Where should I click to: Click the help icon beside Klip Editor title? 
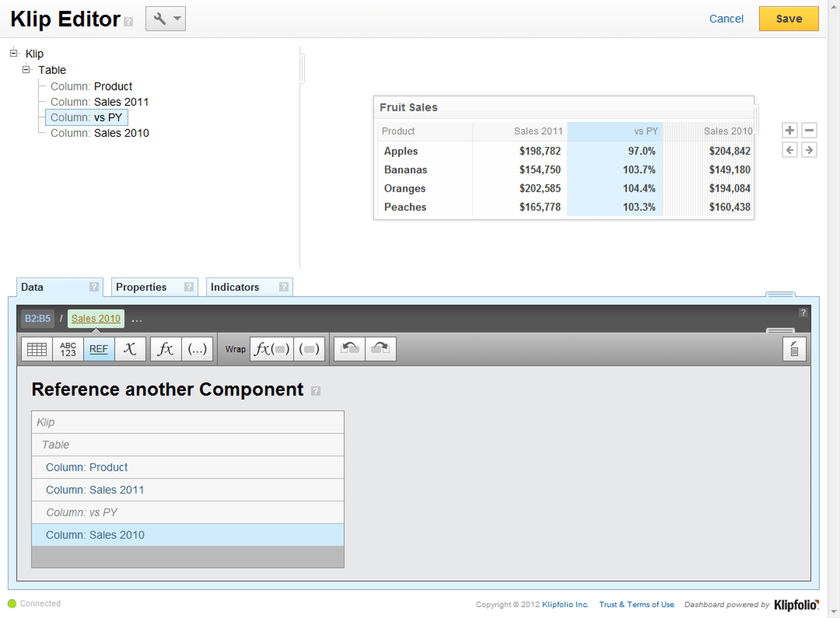pos(128,22)
